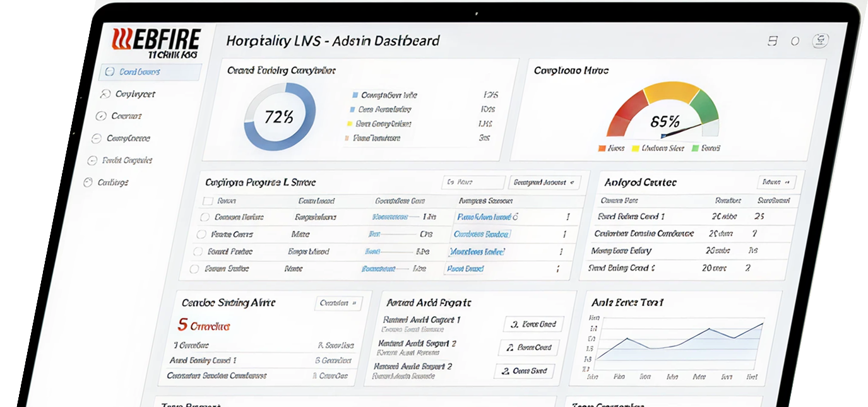Click second blue legend square beside donut

pyautogui.click(x=352, y=110)
